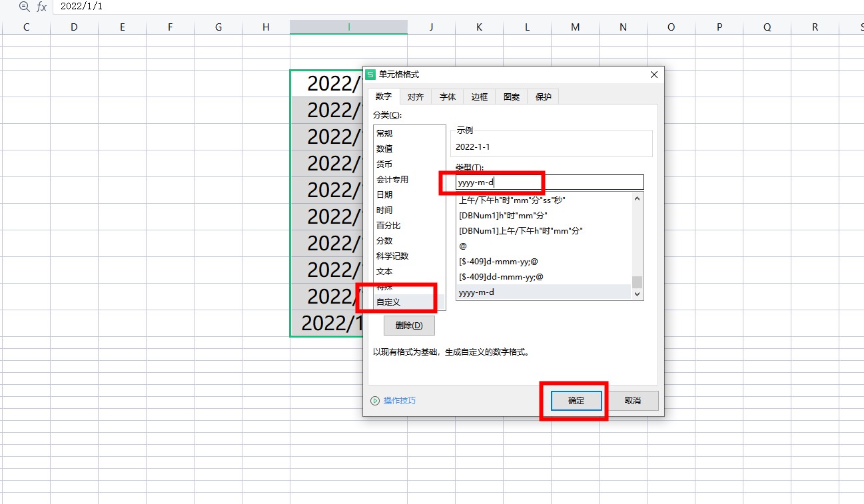Close the 单元格格式 dialog with X
This screenshot has width=864, height=504.
pos(653,75)
